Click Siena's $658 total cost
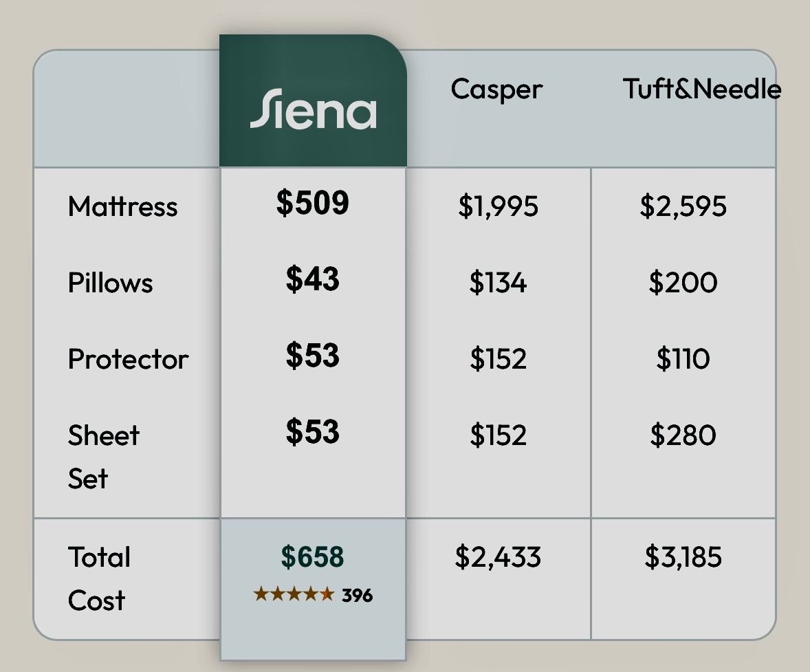This screenshot has width=810, height=672. pos(313,557)
